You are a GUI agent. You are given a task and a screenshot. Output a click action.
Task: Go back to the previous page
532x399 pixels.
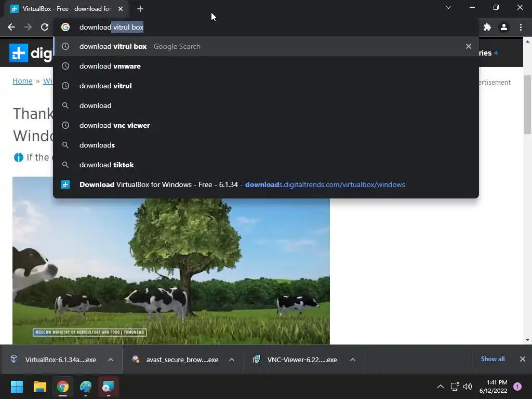(x=11, y=27)
